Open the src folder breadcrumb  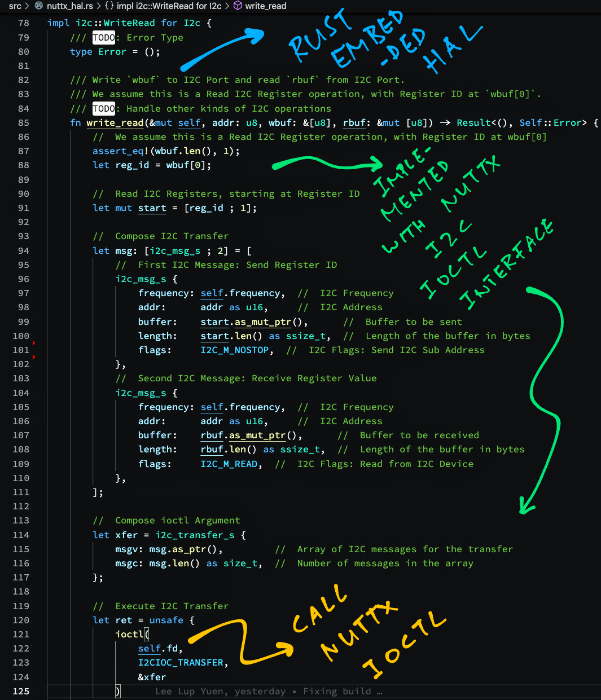(15, 6)
